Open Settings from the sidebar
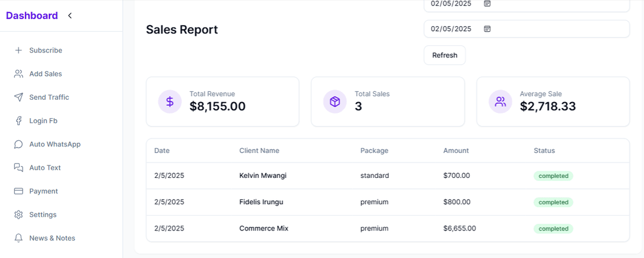The image size is (644, 258). [x=43, y=214]
